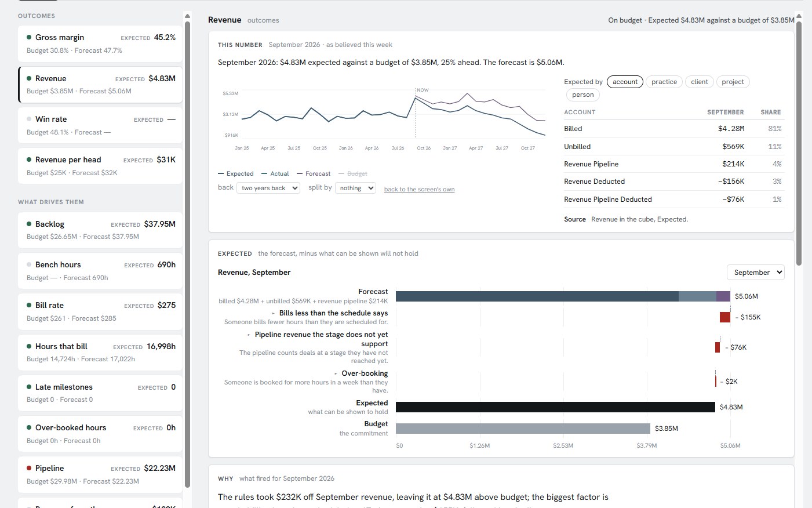Select the Revenue Deducted row
The height and width of the screenshot is (508, 812).
pyautogui.click(x=674, y=182)
